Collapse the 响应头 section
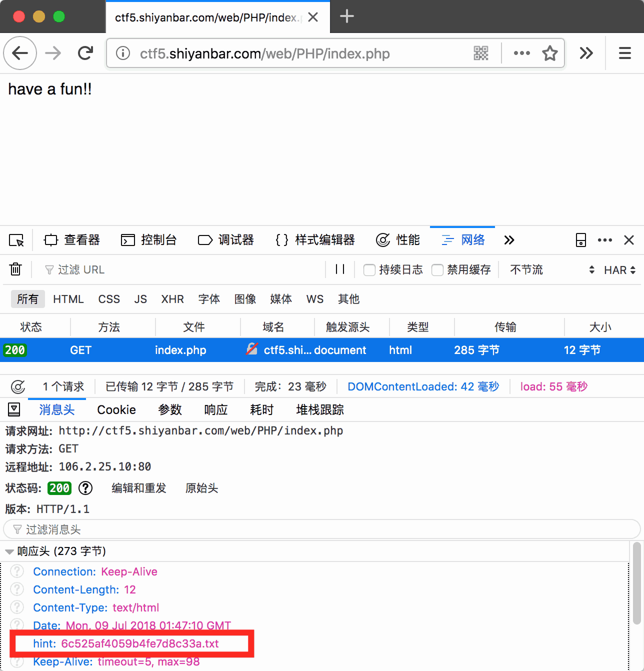Viewport: 644px width, 671px height. [9, 552]
